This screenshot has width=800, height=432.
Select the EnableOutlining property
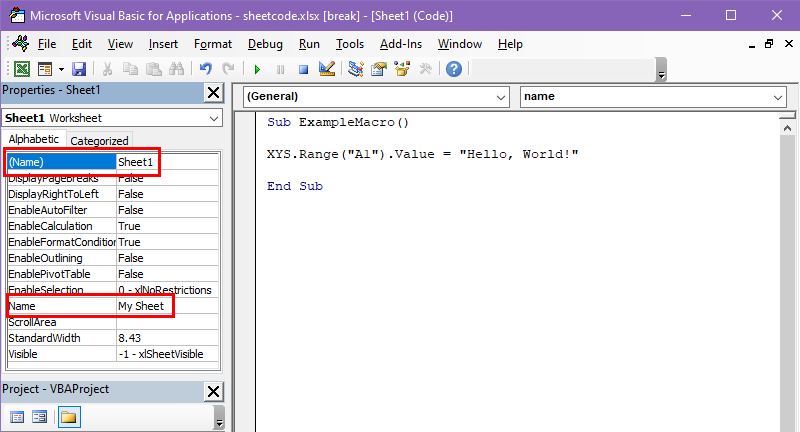[x=61, y=258]
